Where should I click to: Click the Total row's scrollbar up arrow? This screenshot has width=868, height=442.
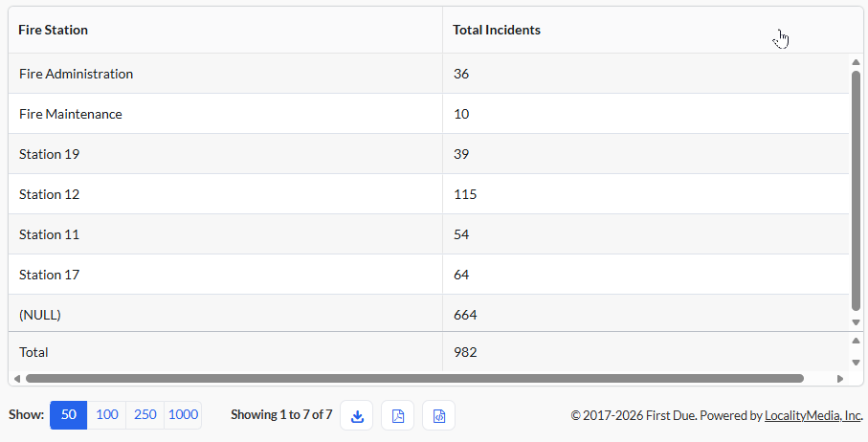click(x=856, y=341)
